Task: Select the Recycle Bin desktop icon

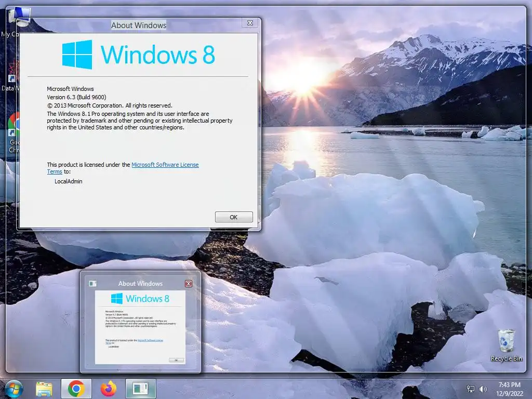Action: tap(506, 345)
